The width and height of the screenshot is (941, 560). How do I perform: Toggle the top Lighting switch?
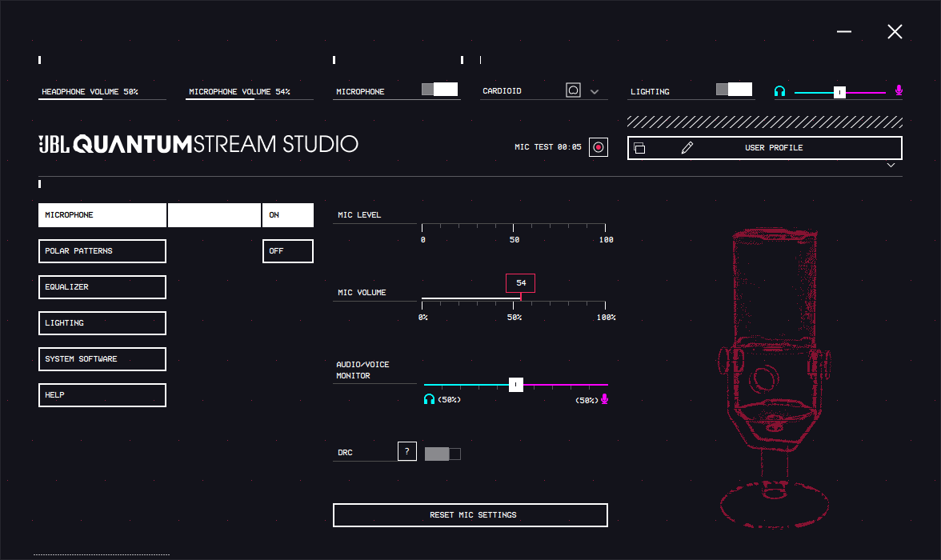pos(734,90)
